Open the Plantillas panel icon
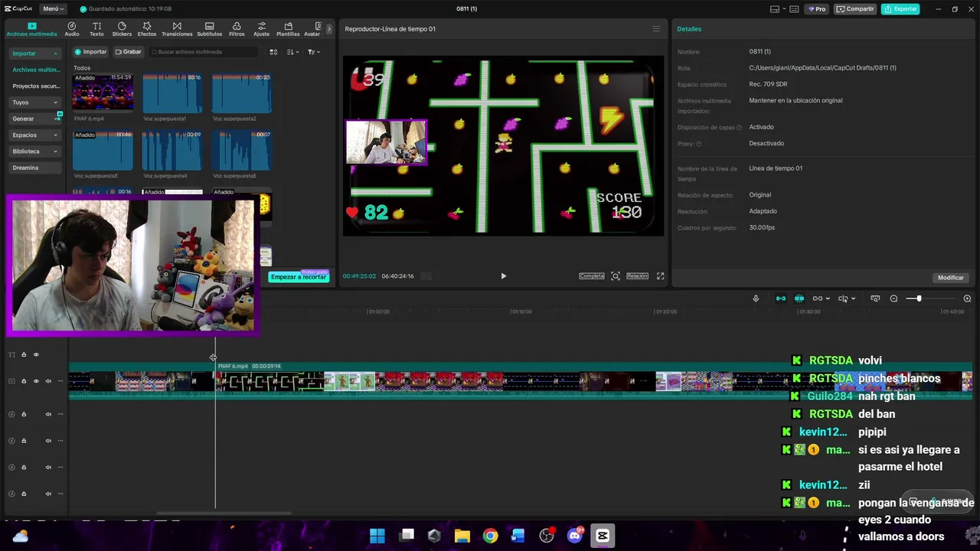Screen dimensions: 980x551 pos(288,29)
